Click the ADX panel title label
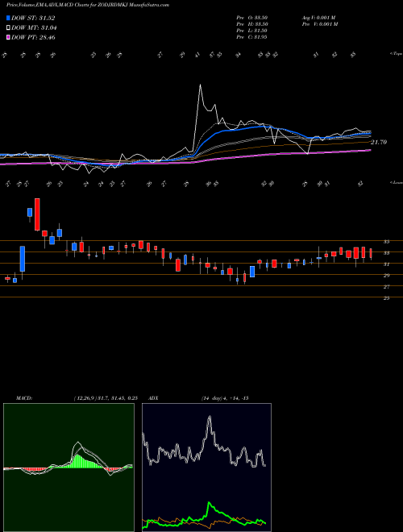The height and width of the screenshot is (532, 403). click(153, 398)
